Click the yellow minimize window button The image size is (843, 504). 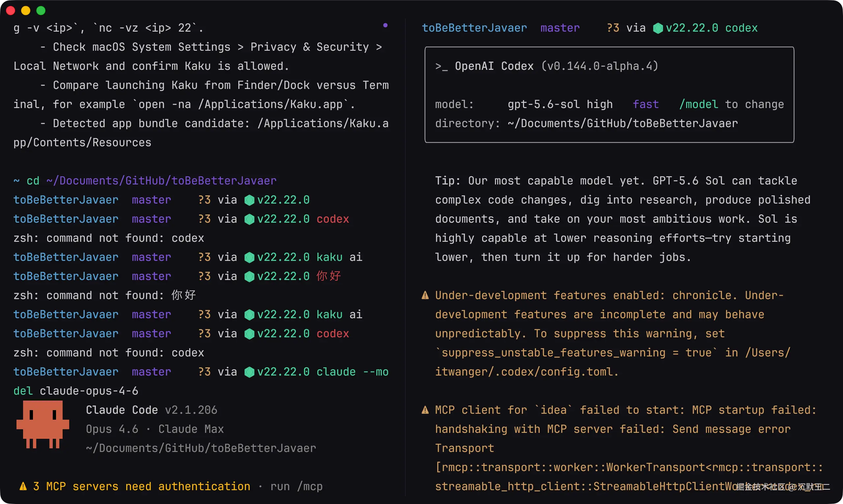click(x=26, y=11)
